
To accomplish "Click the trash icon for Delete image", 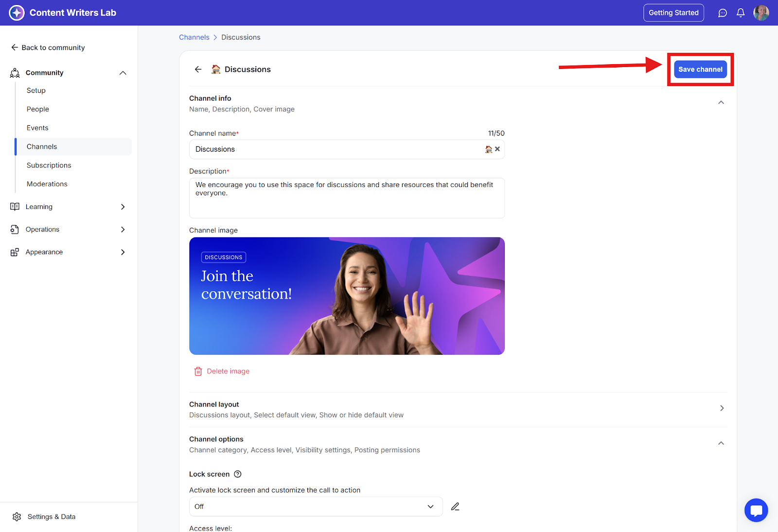I will coord(198,371).
